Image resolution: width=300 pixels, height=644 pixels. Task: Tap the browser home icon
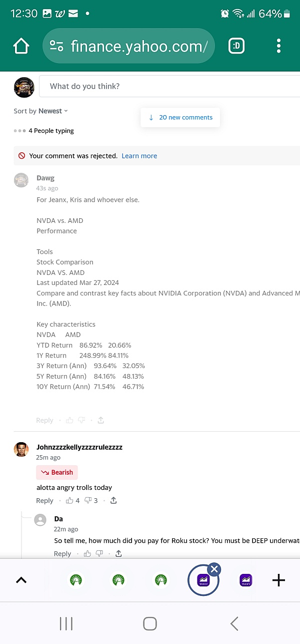coord(21,46)
